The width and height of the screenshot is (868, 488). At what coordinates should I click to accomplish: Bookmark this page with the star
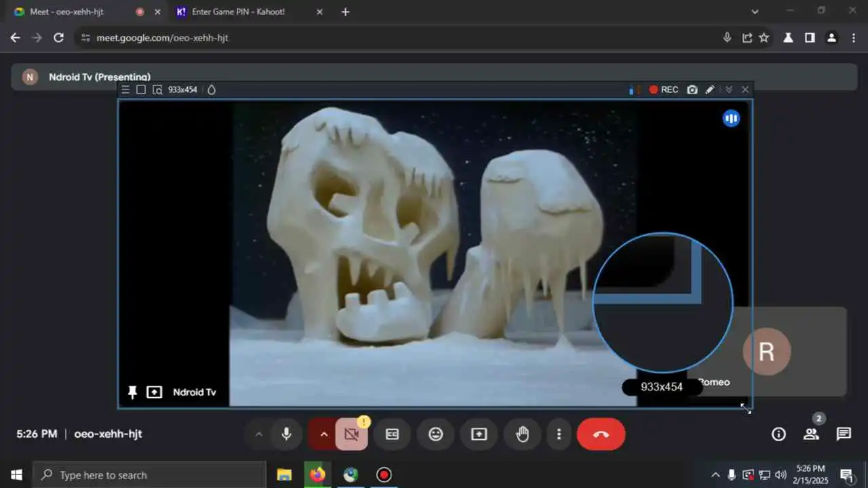click(x=764, y=38)
